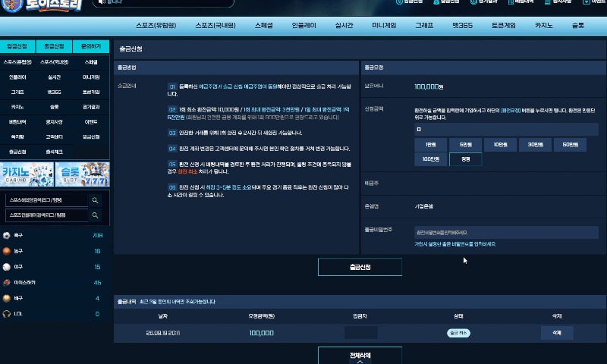This screenshot has height=364, width=607.
Task: Click the magnifier for the inplay sports search
Action: click(x=96, y=215)
